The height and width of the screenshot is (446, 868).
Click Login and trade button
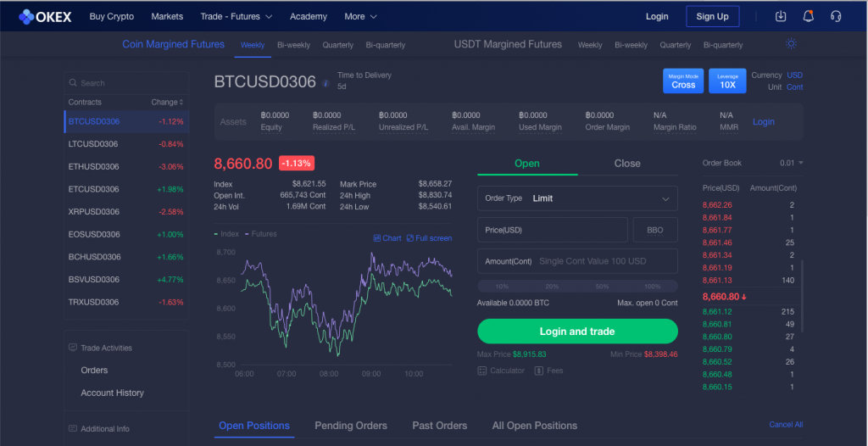(577, 332)
